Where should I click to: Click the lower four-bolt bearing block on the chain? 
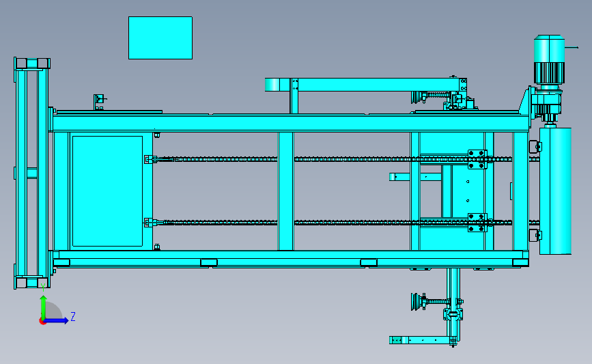click(477, 223)
